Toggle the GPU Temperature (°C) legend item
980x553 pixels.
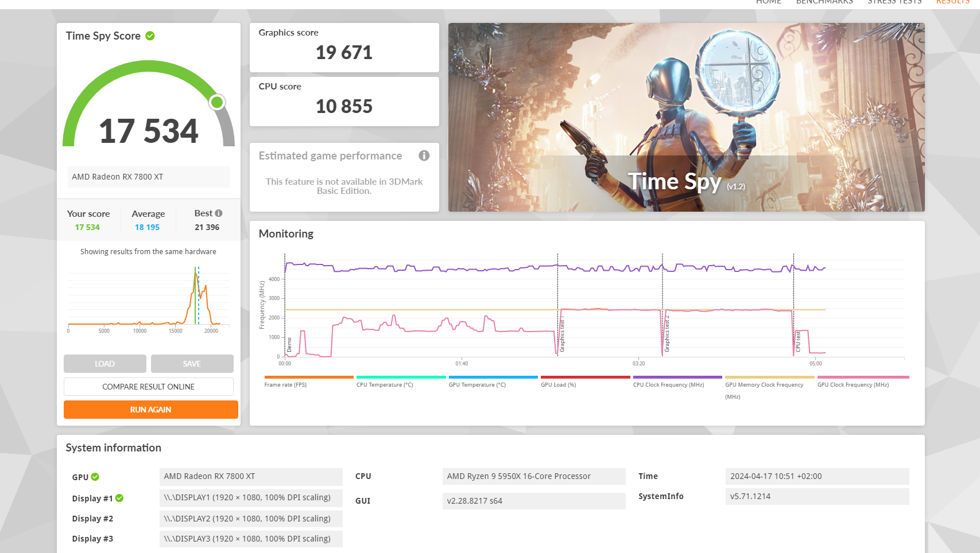(493, 381)
